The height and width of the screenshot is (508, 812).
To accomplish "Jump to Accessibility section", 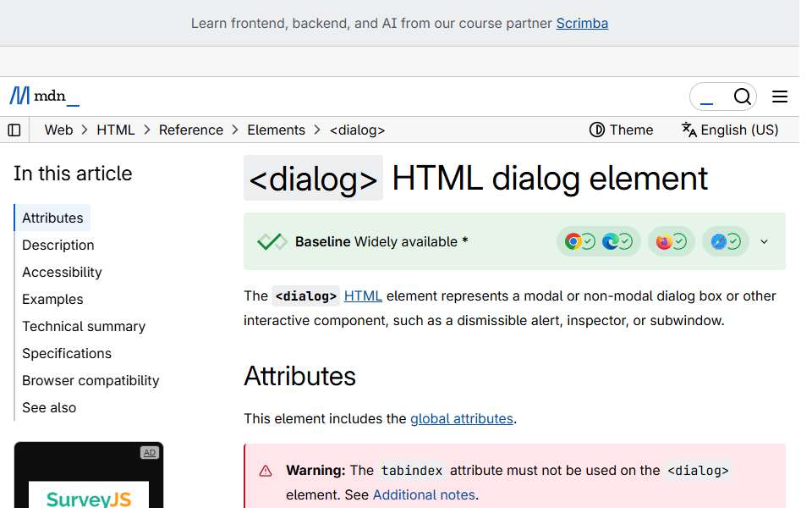I will 62,272.
